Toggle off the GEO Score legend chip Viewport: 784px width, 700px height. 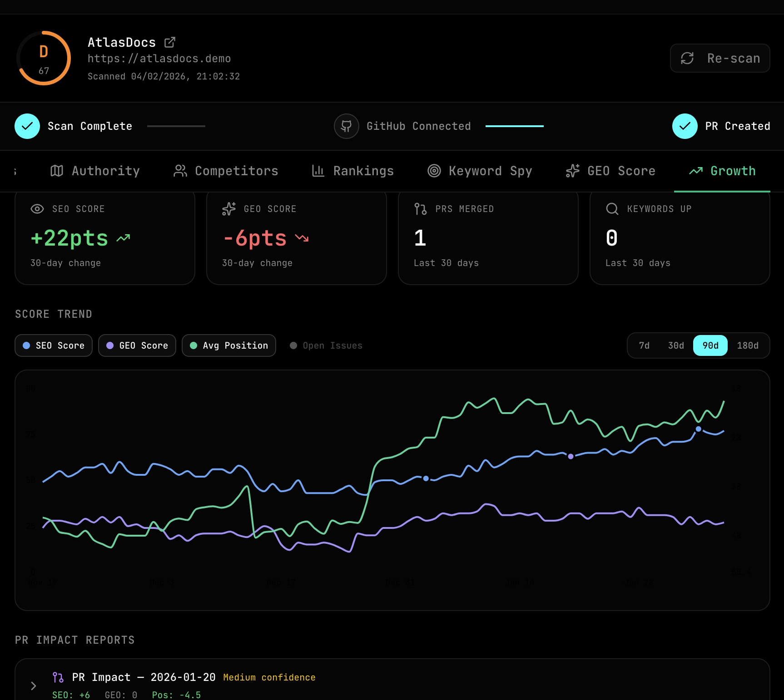[137, 345]
